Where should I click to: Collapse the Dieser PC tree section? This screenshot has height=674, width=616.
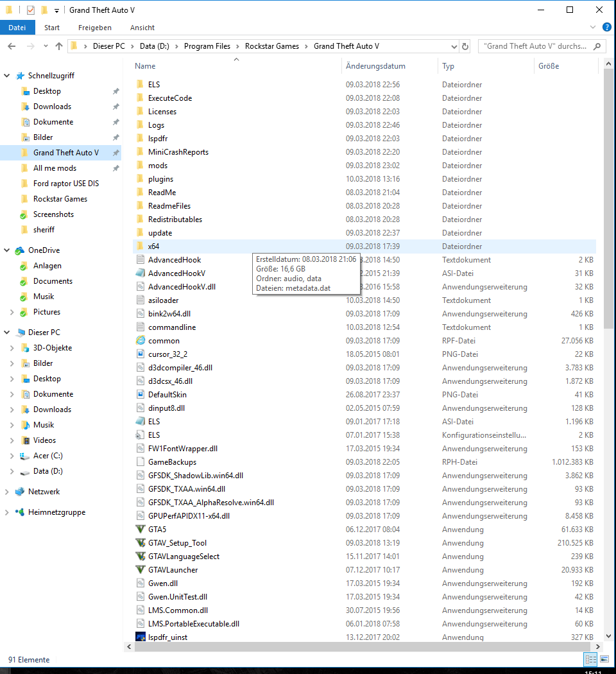7,333
